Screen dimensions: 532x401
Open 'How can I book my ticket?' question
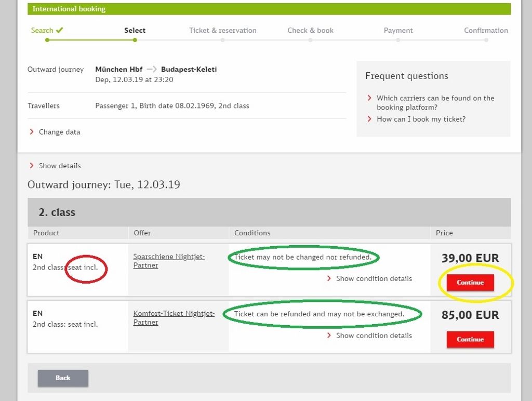tap(421, 119)
